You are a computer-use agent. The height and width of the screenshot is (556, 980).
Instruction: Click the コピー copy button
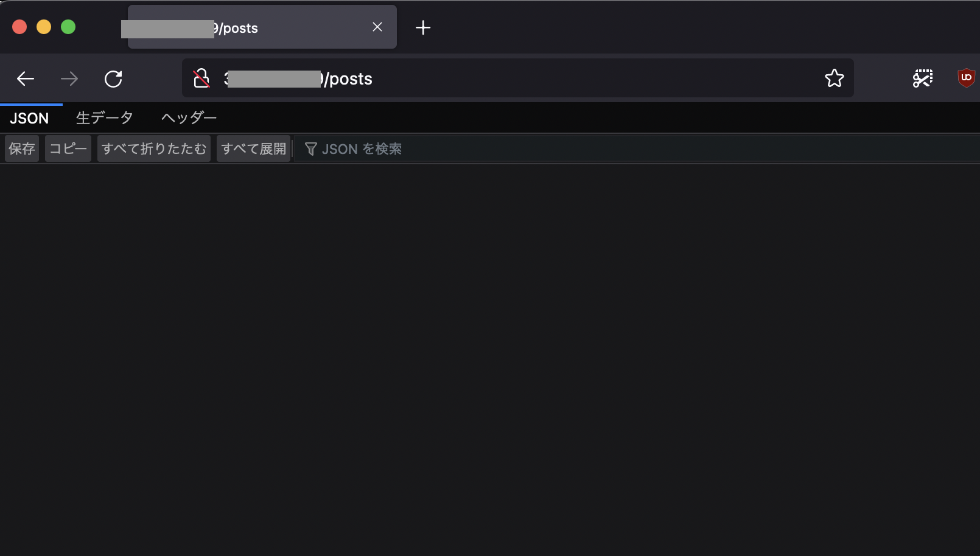pyautogui.click(x=68, y=149)
